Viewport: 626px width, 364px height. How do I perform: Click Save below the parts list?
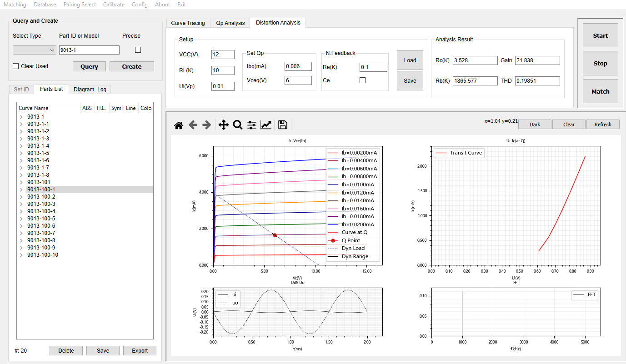pyautogui.click(x=103, y=351)
